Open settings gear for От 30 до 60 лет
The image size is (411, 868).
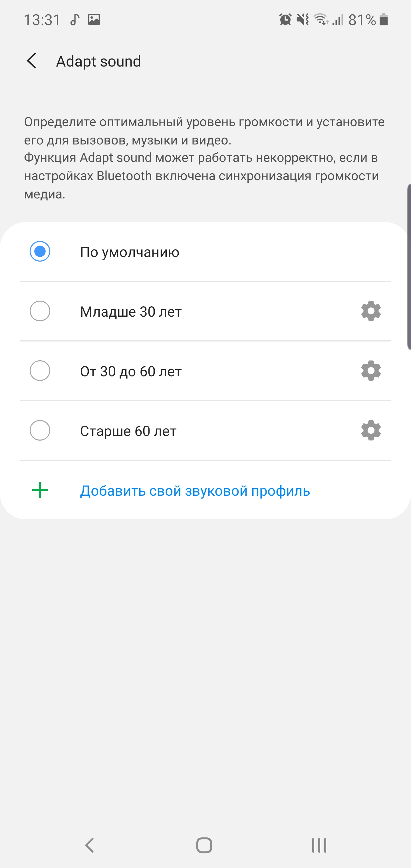pos(370,371)
